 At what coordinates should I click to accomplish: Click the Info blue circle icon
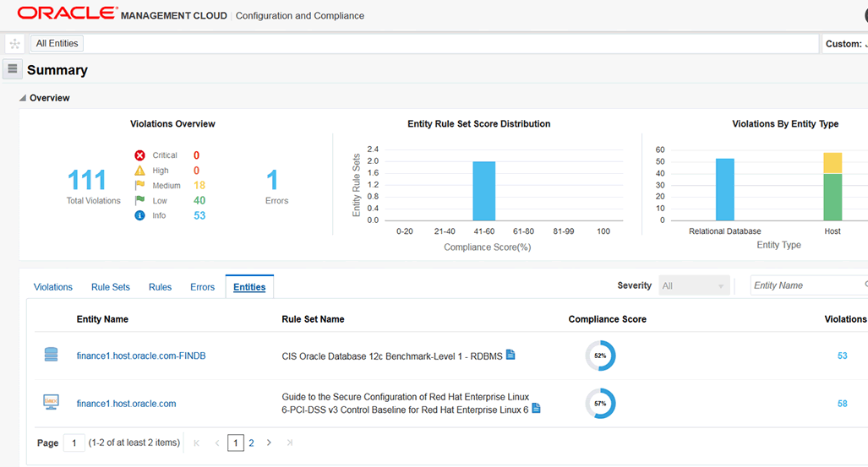coord(140,215)
